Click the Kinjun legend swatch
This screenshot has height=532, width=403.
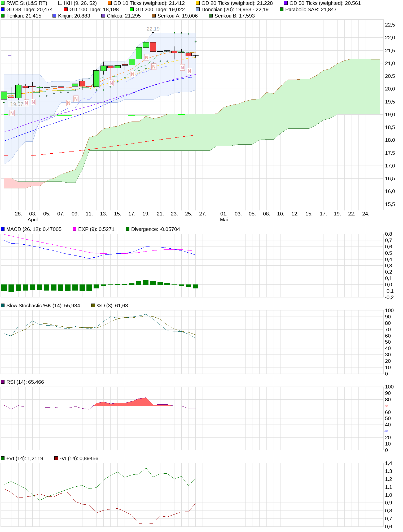coord(54,16)
